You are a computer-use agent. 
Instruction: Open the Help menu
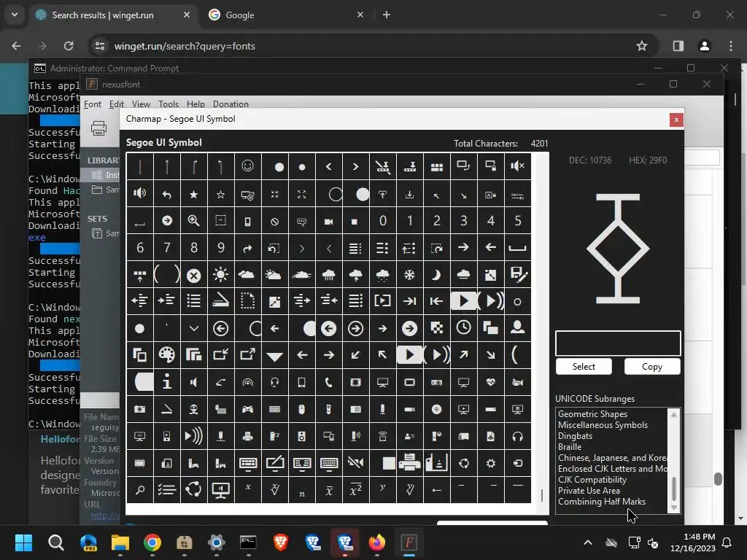coord(196,104)
